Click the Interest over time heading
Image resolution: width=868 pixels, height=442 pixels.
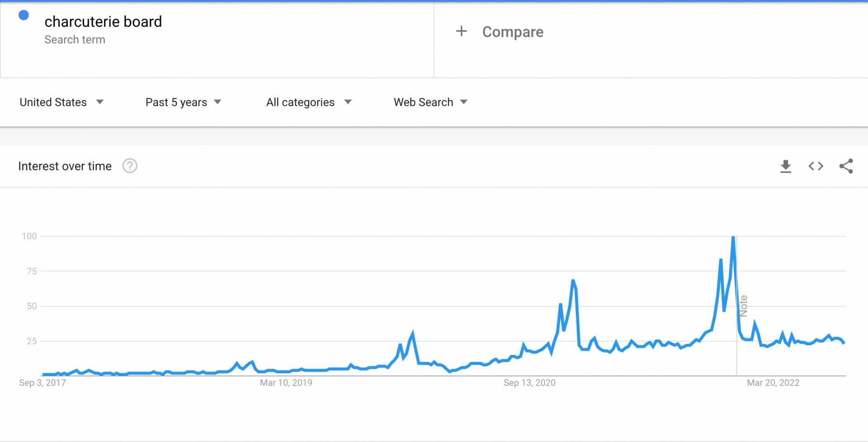pyautogui.click(x=65, y=166)
